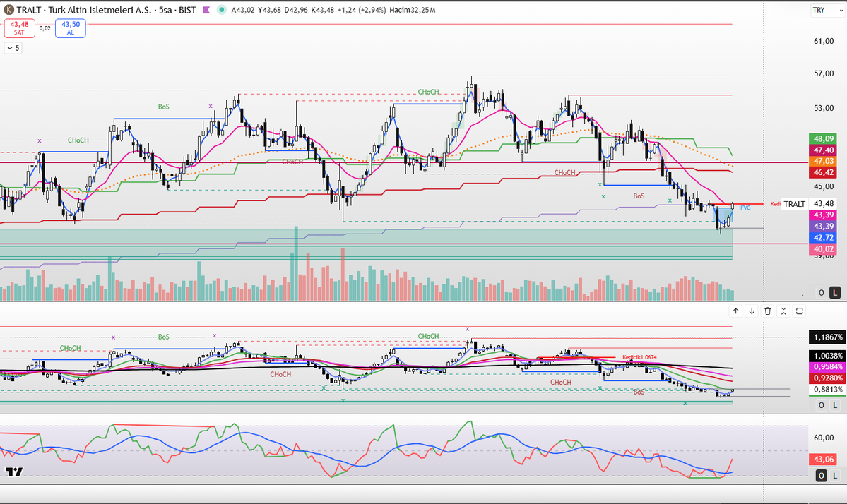
Task: Click the TRALT symbol logo icon
Action: 9,10
